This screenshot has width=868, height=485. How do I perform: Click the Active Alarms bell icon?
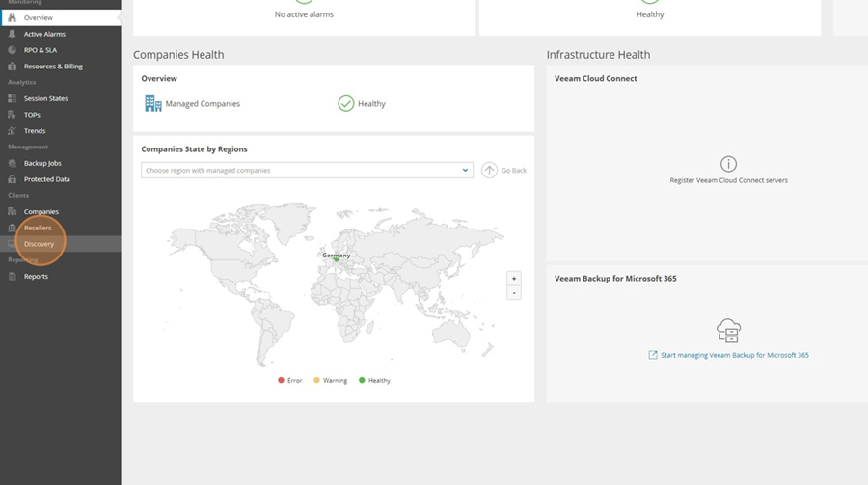pyautogui.click(x=13, y=34)
